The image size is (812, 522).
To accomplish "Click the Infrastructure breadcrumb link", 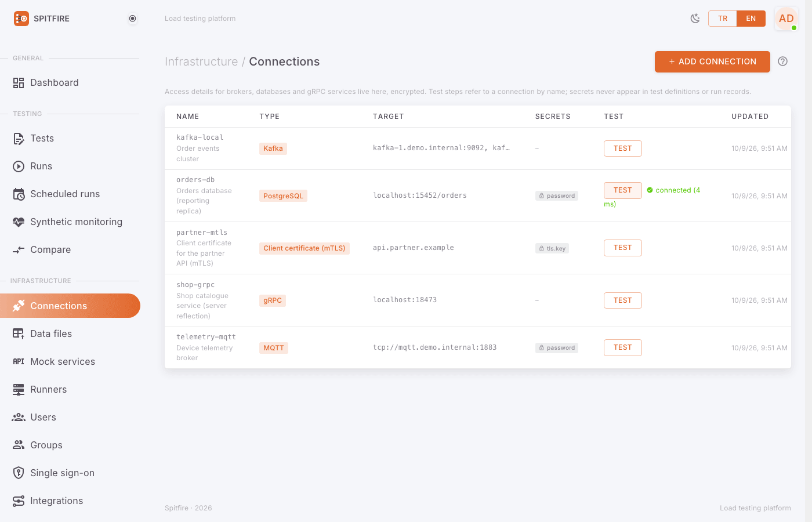I will click(201, 61).
